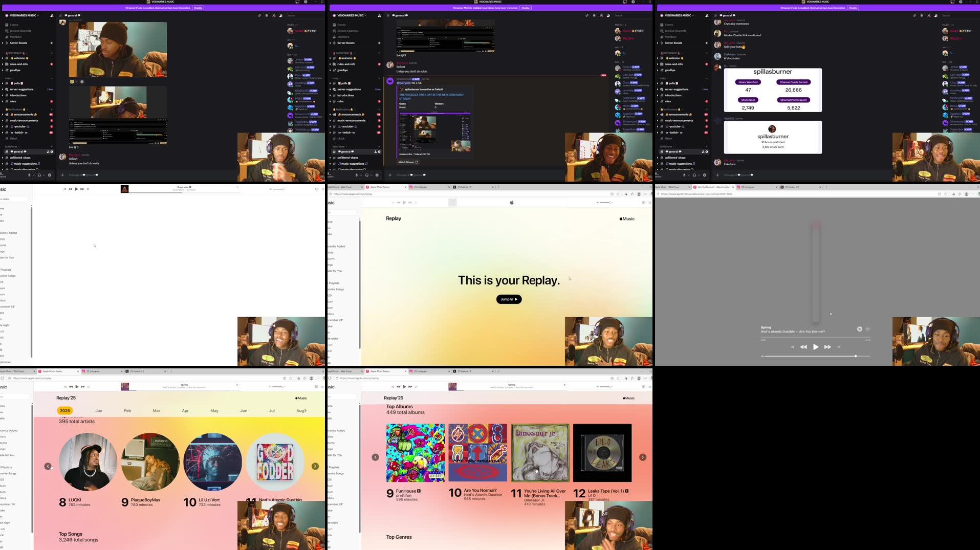980x550 pixels.
Task: Open Discord user settings gear
Action: [49, 175]
